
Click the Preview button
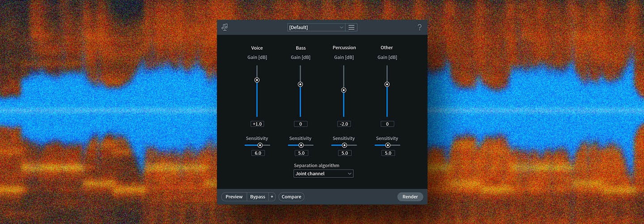click(234, 197)
